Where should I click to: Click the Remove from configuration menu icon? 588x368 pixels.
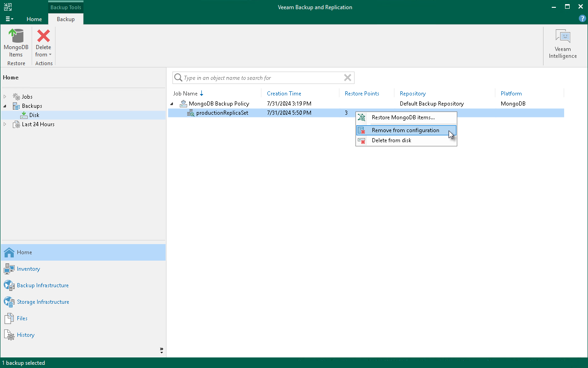[362, 130]
